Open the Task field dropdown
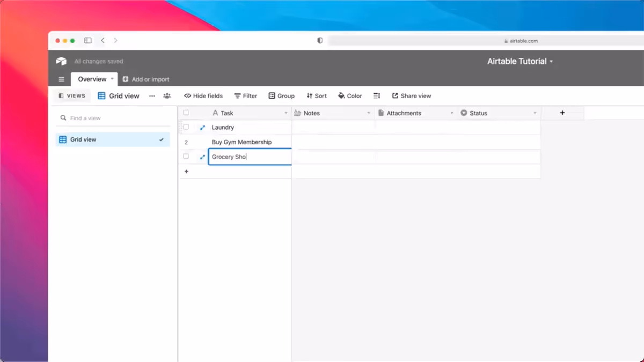Viewport: 644px width, 362px height. 285,113
